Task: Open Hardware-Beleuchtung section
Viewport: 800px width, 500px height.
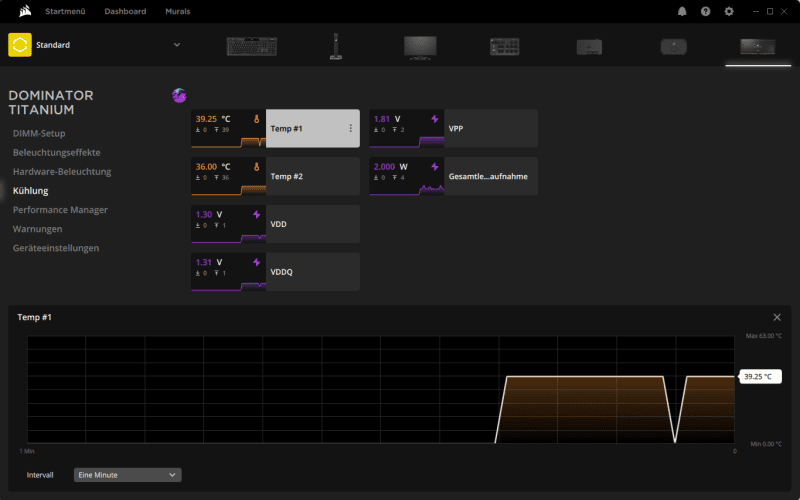Action: coord(62,171)
